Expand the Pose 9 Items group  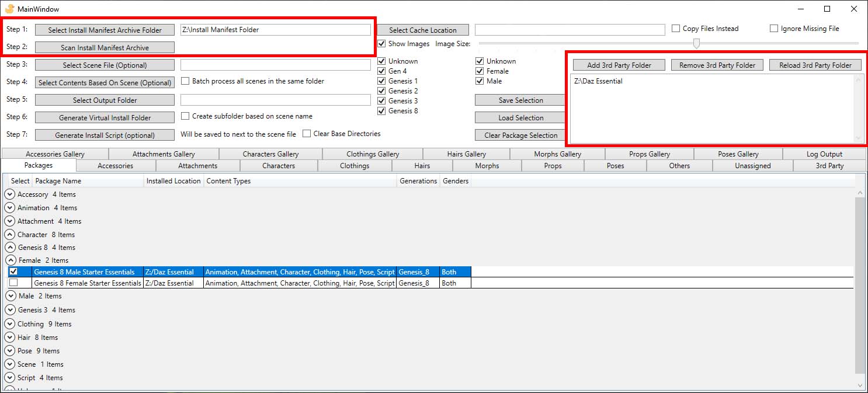click(9, 351)
